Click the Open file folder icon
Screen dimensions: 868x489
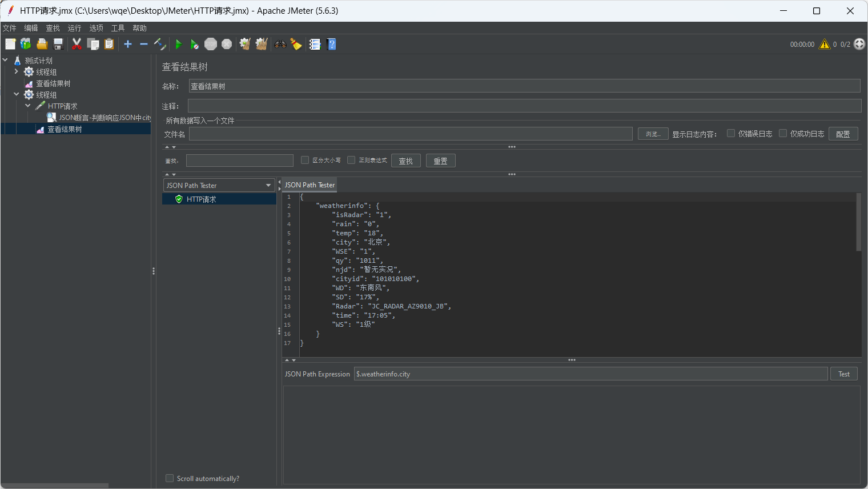[42, 44]
